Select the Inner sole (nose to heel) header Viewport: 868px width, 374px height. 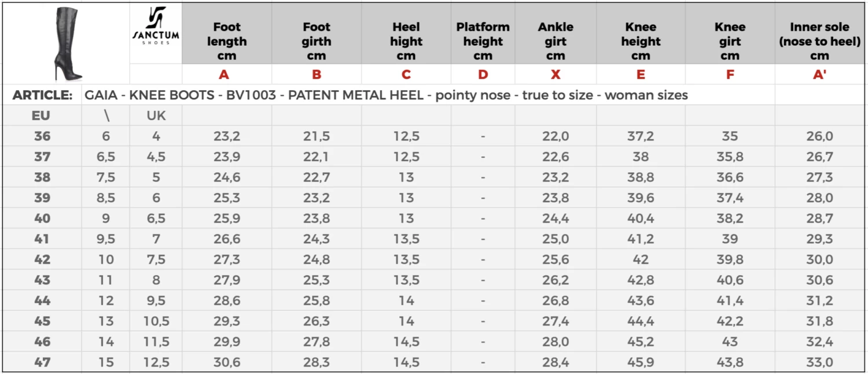[819, 41]
